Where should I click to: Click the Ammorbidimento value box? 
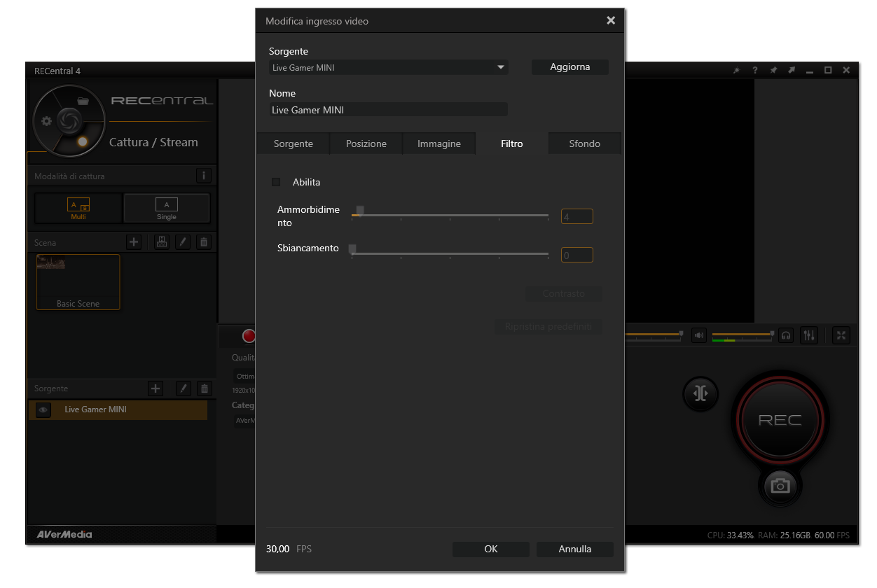pos(577,217)
